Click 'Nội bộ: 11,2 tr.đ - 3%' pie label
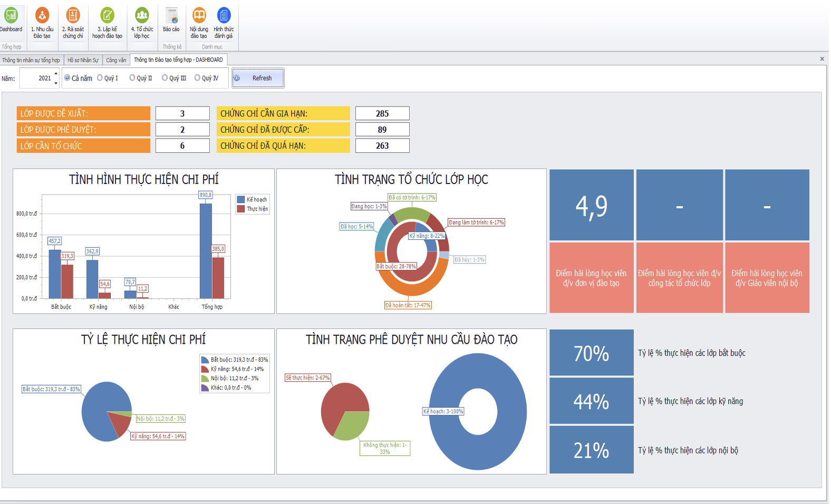 [161, 419]
